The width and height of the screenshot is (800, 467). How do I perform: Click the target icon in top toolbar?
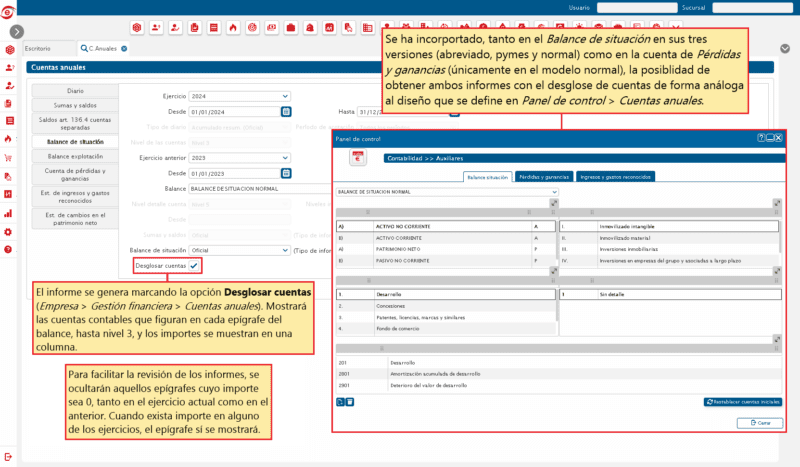point(253,28)
